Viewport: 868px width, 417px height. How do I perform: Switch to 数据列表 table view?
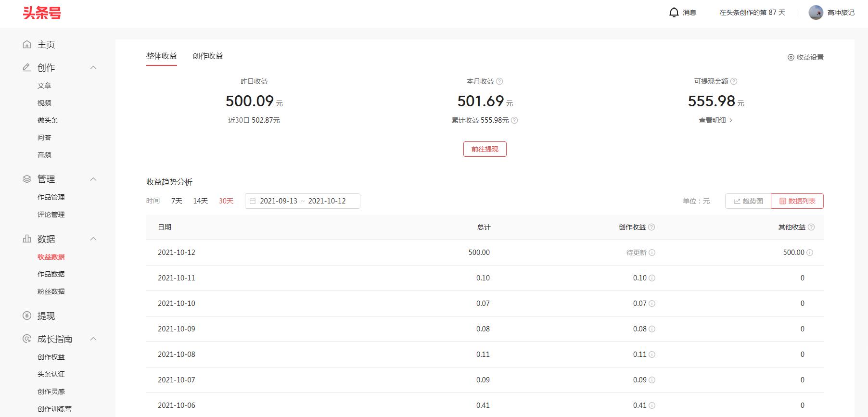click(797, 201)
